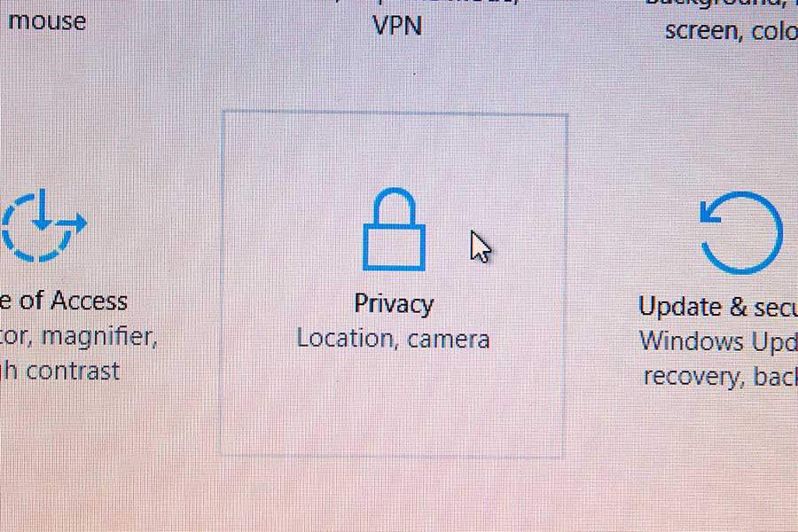Click the arrowhead on Ease of Access icon
Screen dimensions: 798x532
(x=79, y=223)
